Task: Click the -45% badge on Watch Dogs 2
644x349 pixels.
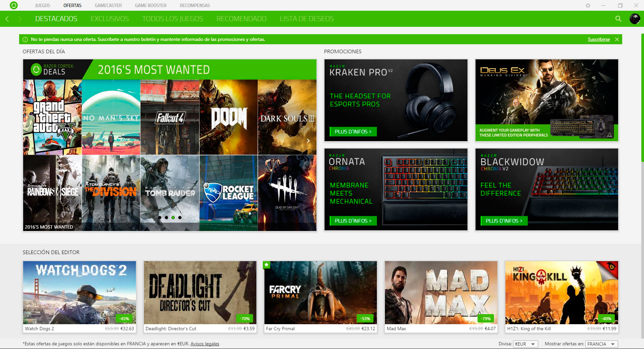Action: tap(124, 318)
